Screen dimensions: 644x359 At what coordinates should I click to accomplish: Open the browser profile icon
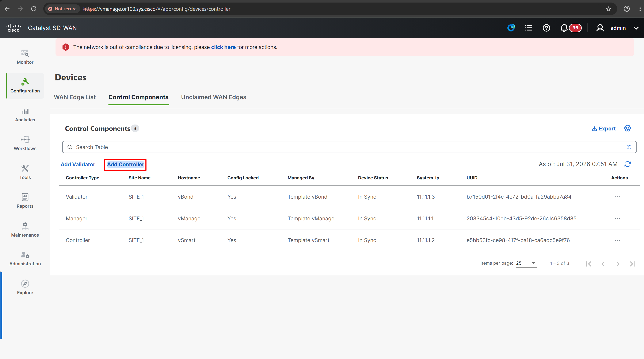[626, 9]
